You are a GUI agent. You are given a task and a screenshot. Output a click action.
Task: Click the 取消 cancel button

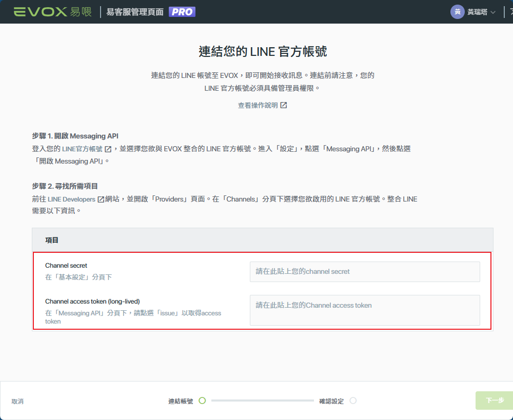pos(17,401)
